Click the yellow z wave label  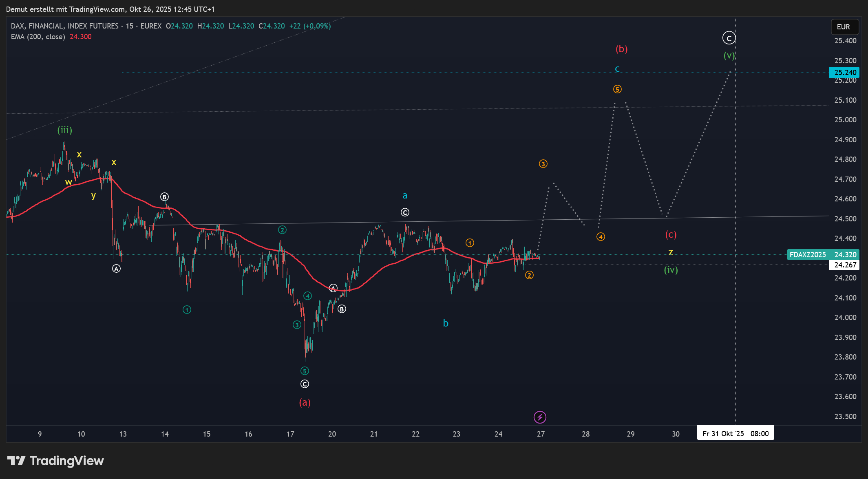[x=671, y=252]
